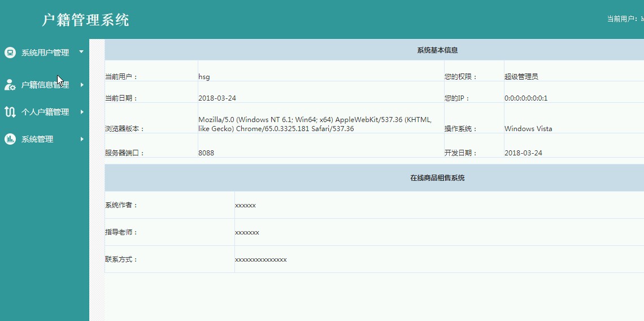Image resolution: width=644 pixels, height=321 pixels.
Task: Click the 当前用户 text in header
Action: pos(625,19)
